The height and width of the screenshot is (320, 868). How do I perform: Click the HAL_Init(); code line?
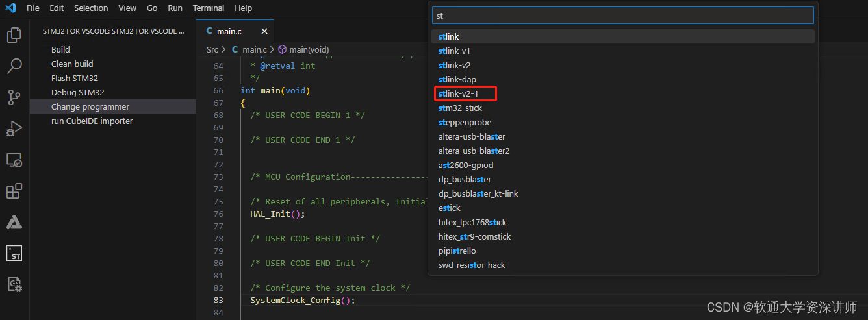[277, 214]
